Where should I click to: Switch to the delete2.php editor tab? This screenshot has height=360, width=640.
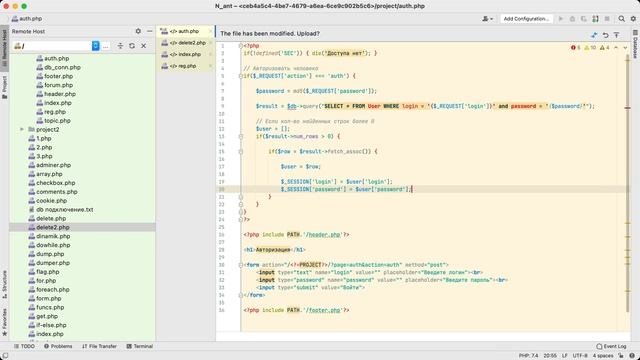coord(187,42)
